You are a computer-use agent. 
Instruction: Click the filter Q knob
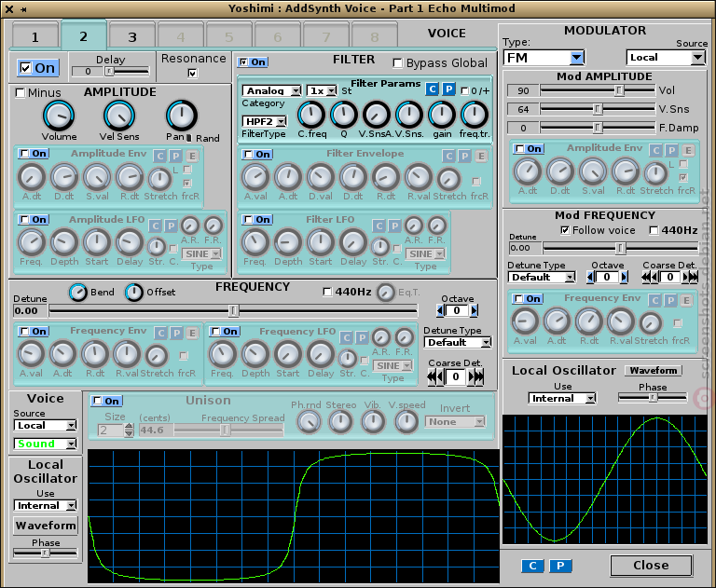coord(344,114)
